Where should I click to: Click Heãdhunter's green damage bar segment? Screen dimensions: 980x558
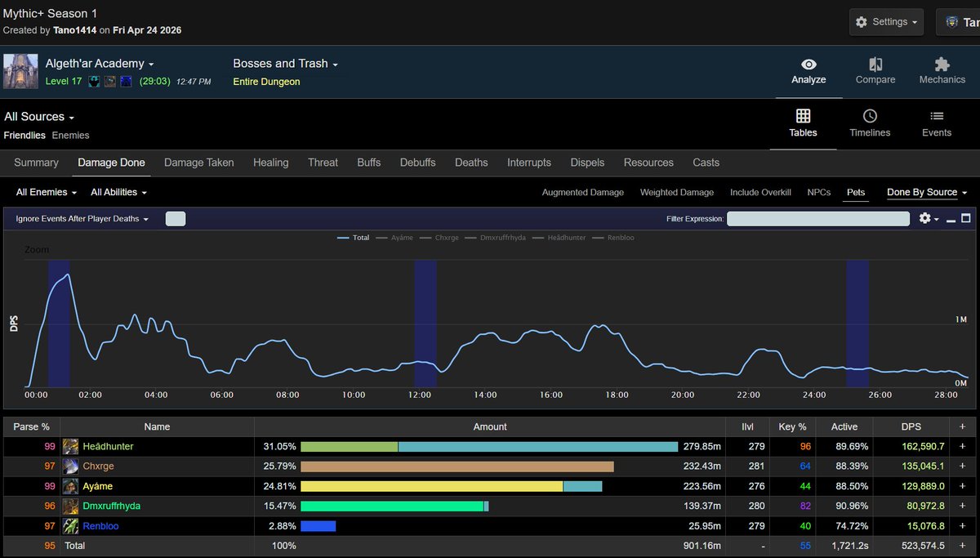click(x=350, y=447)
